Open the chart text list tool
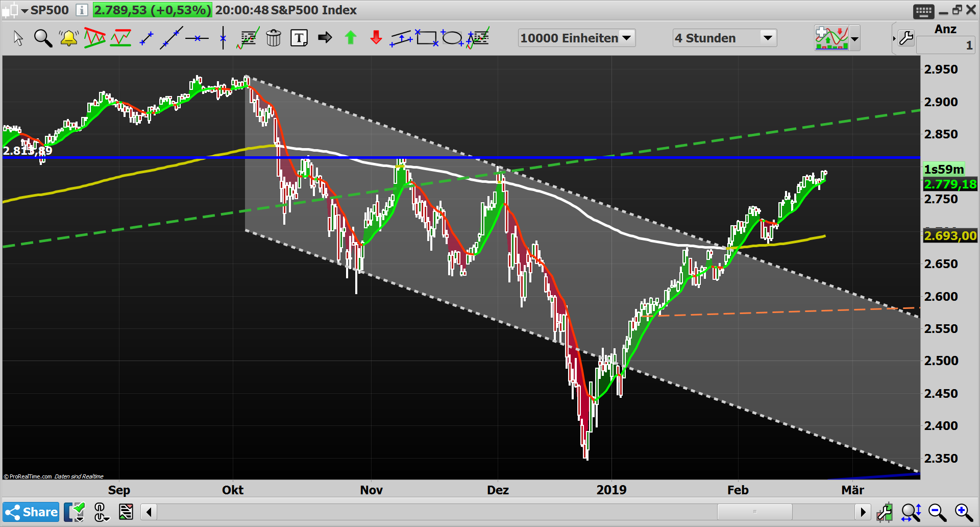 tap(248, 38)
